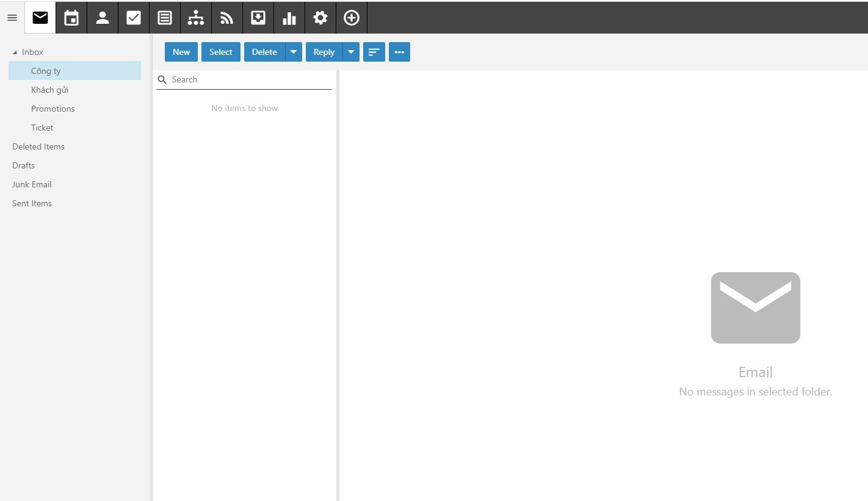The width and height of the screenshot is (868, 501).
Task: Open the Promotions folder
Action: 53,109
